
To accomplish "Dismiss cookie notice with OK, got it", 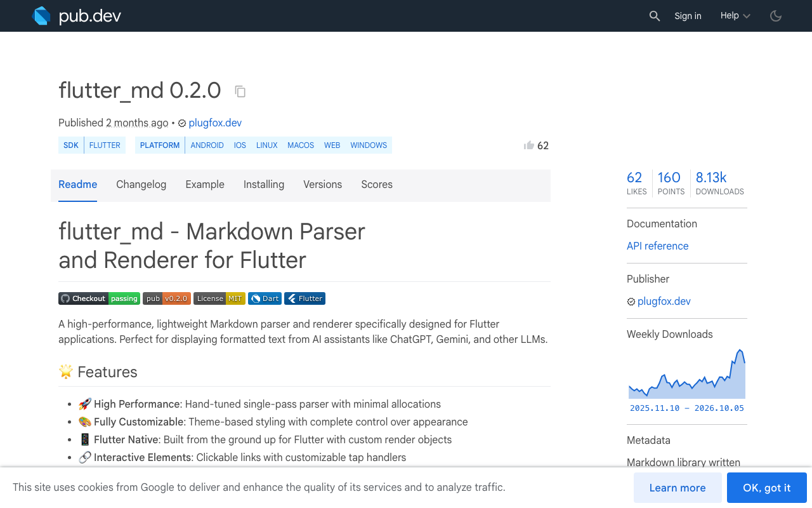I will coord(767,488).
